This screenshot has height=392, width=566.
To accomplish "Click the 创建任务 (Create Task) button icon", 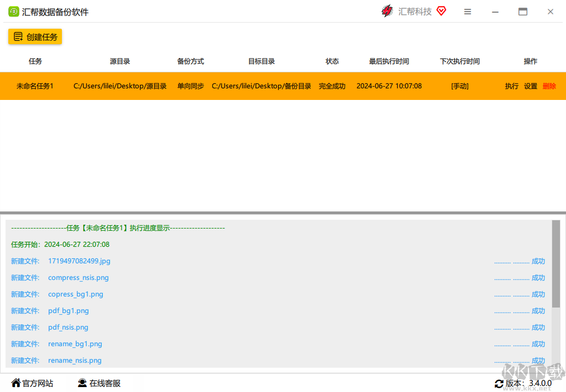I will pyautogui.click(x=17, y=36).
